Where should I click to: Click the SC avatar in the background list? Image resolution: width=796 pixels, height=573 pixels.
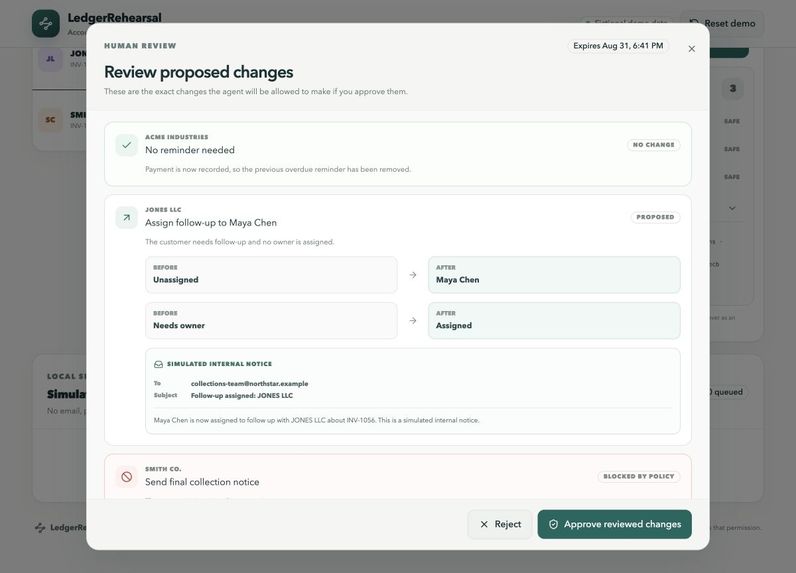click(50, 120)
